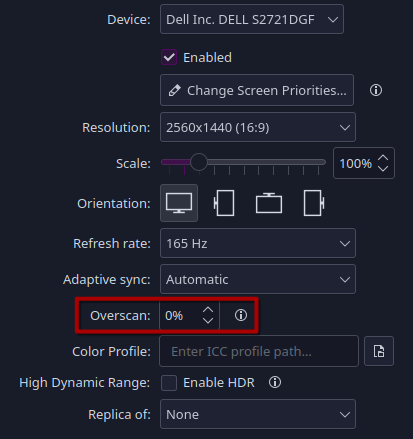The width and height of the screenshot is (413, 439).
Task: Uncheck the Enabled checkbox
Action: (x=169, y=57)
